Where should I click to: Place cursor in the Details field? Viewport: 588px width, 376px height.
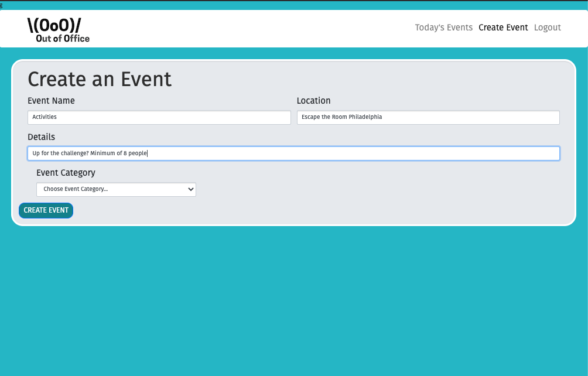coord(293,153)
